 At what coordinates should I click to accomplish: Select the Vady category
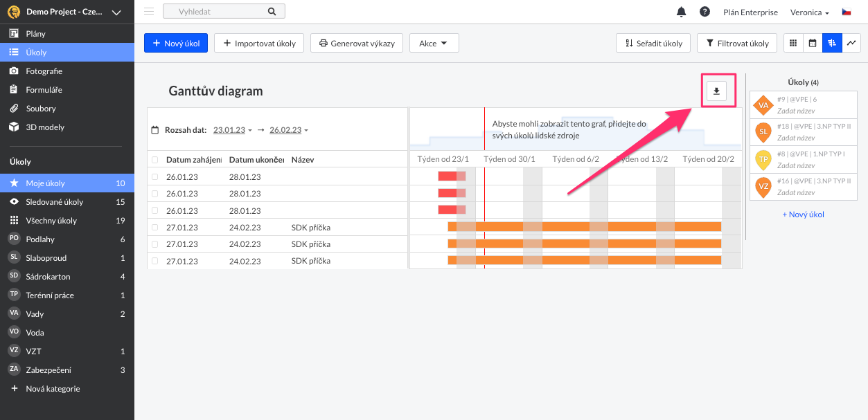pyautogui.click(x=67, y=313)
